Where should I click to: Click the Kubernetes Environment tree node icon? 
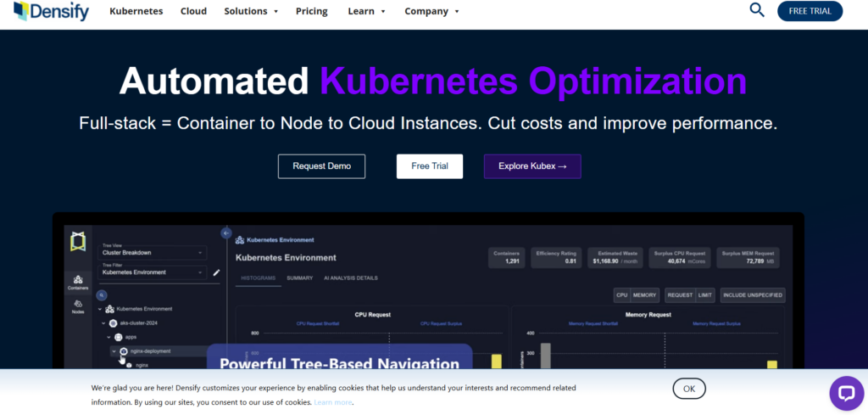click(x=109, y=309)
